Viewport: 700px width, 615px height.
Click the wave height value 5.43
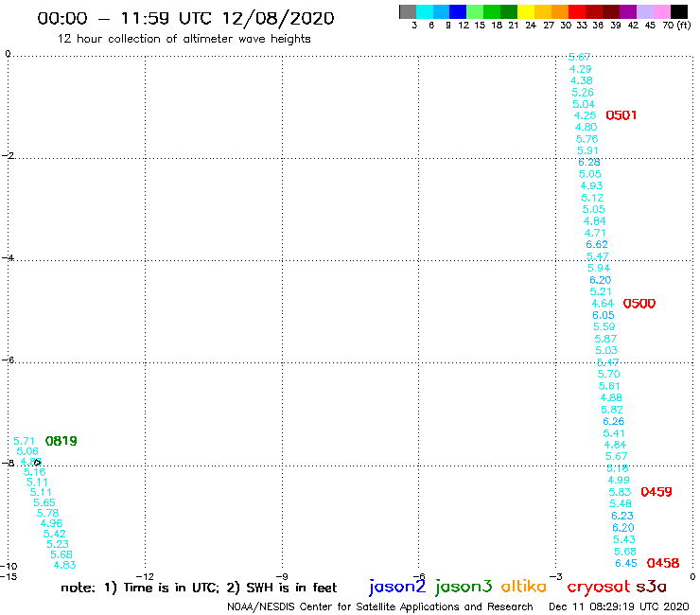coord(624,539)
